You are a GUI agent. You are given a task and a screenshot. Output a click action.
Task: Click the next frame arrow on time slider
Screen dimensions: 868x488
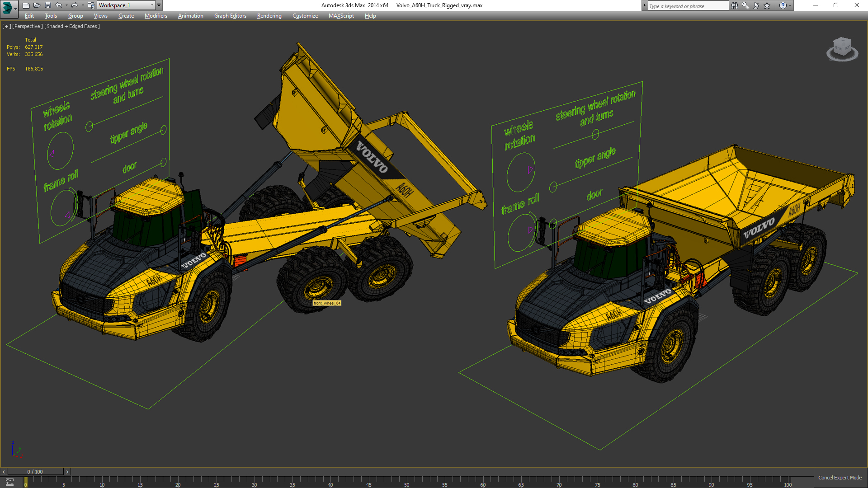pos(67,472)
